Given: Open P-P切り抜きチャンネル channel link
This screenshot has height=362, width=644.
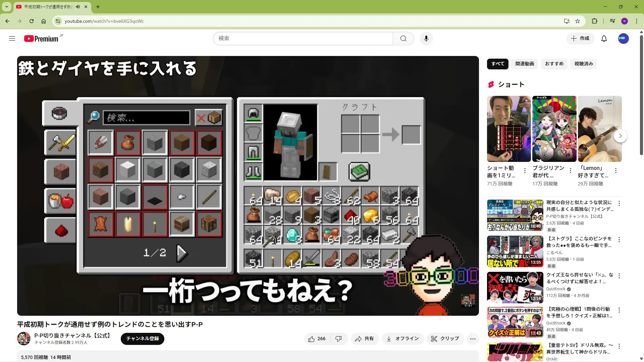Looking at the screenshot, I should click(x=72, y=336).
